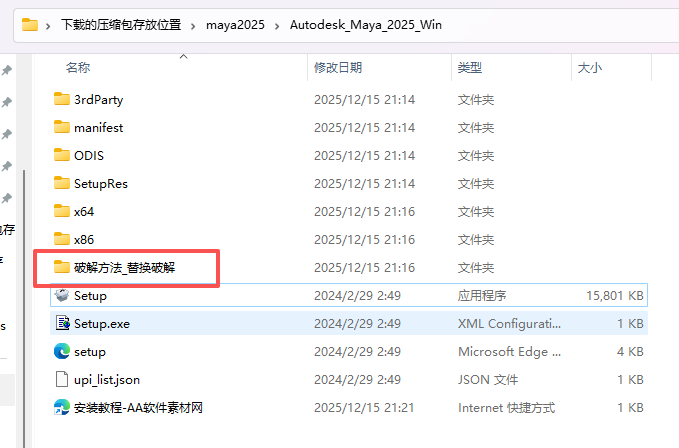Click the Setup.exe XML configuration file icon
This screenshot has height=448, width=679.
click(x=61, y=324)
